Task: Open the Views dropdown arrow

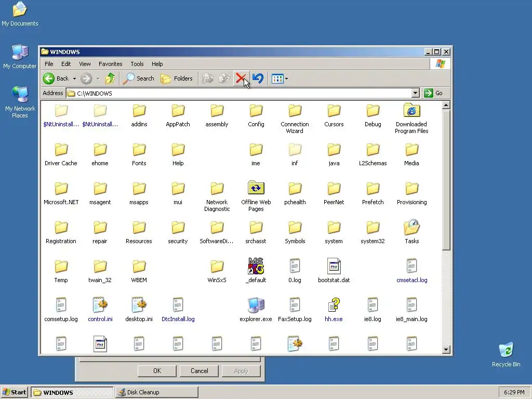Action: (286, 79)
